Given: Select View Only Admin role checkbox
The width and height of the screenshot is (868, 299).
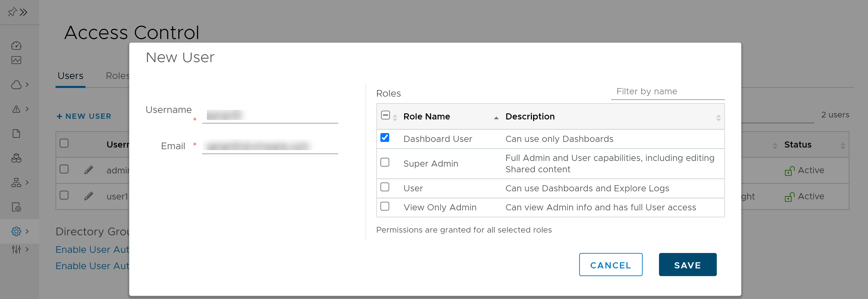Looking at the screenshot, I should [x=386, y=207].
